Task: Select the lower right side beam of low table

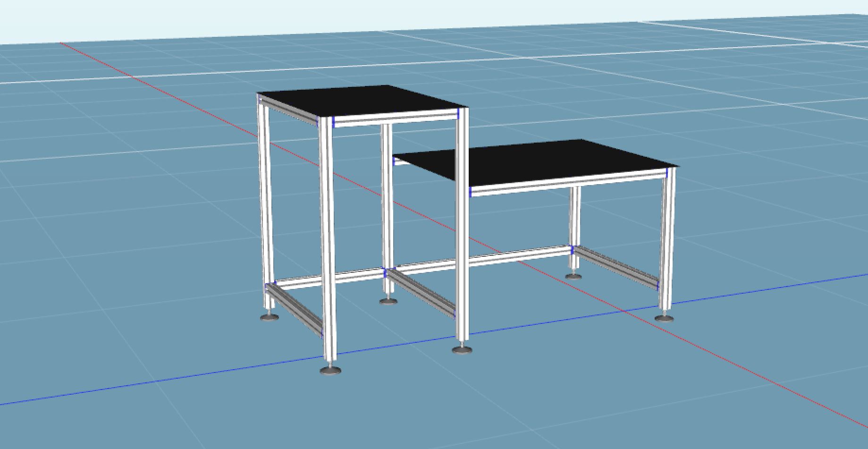Action: pyautogui.click(x=616, y=268)
